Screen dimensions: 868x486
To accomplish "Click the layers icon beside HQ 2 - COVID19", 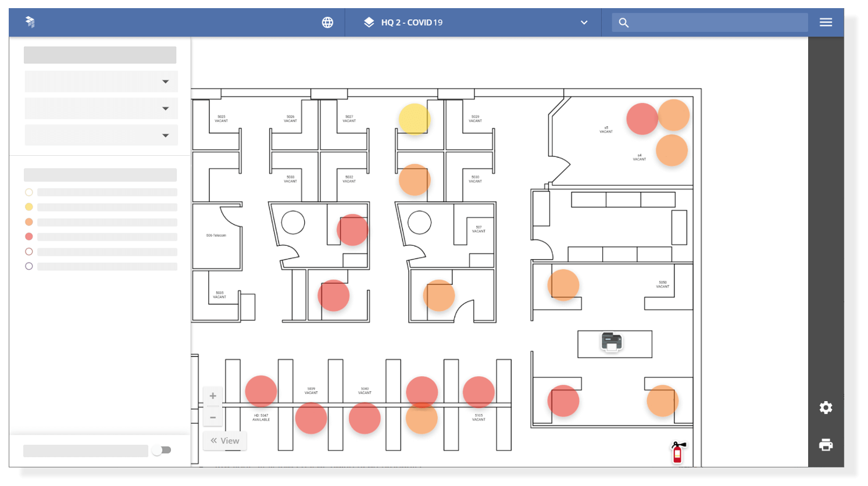I will pyautogui.click(x=369, y=23).
